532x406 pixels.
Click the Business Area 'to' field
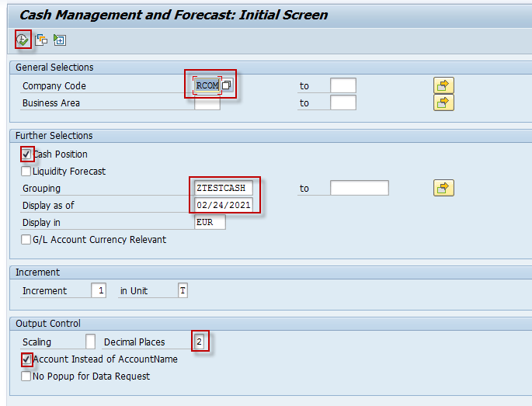point(343,102)
